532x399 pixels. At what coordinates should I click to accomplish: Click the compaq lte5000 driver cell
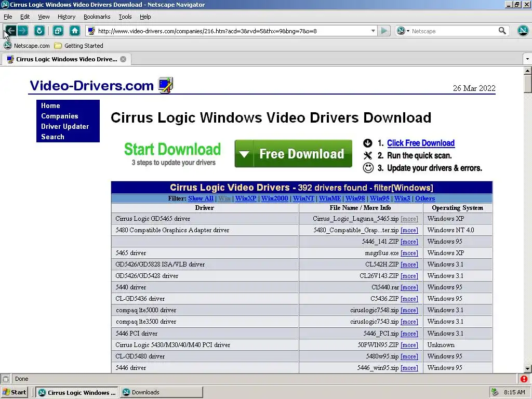click(205, 310)
